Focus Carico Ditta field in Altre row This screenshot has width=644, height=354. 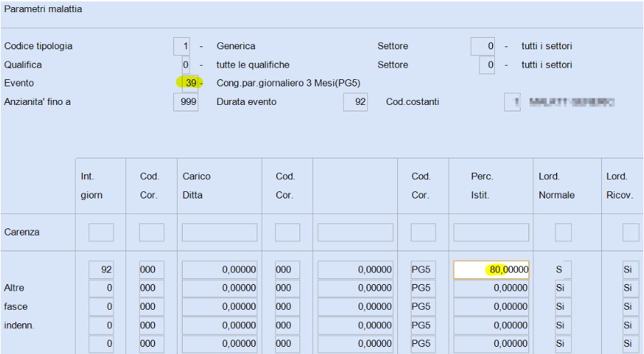tap(220, 288)
